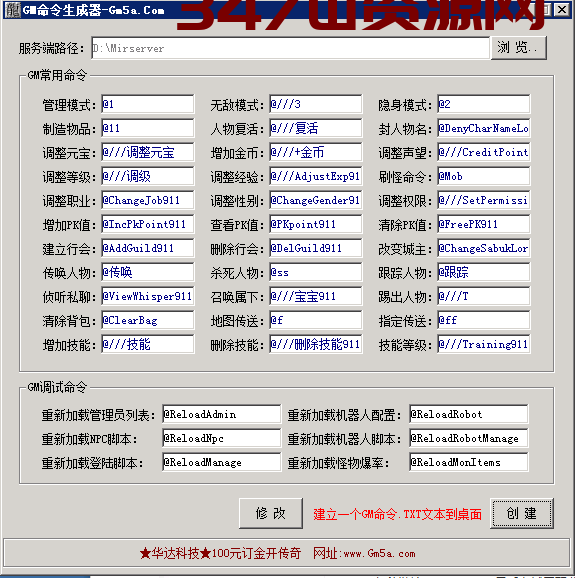
Task: Select the 技能等级 Training911 field
Action: (x=484, y=344)
